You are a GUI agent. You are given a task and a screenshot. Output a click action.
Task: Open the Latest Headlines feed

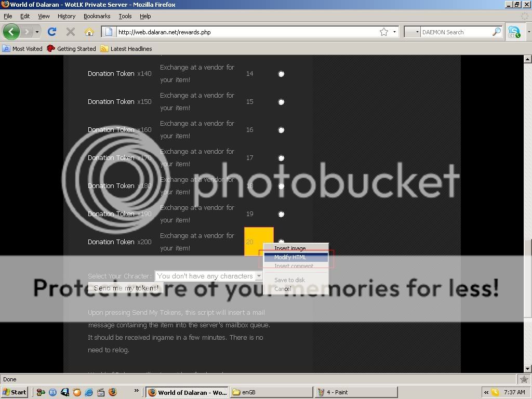[x=126, y=48]
